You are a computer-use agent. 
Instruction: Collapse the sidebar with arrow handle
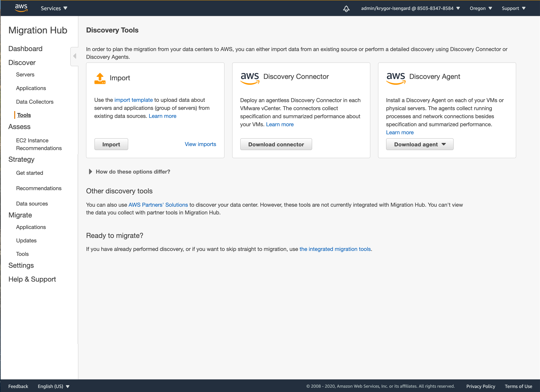(x=74, y=56)
